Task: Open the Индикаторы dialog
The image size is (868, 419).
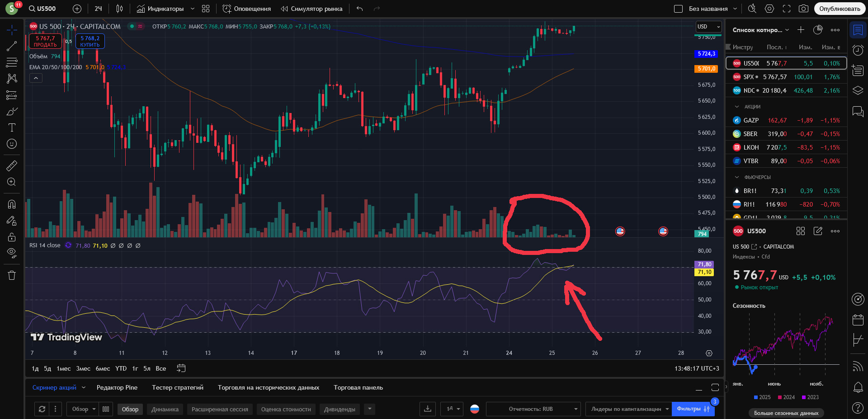Action: coord(160,9)
